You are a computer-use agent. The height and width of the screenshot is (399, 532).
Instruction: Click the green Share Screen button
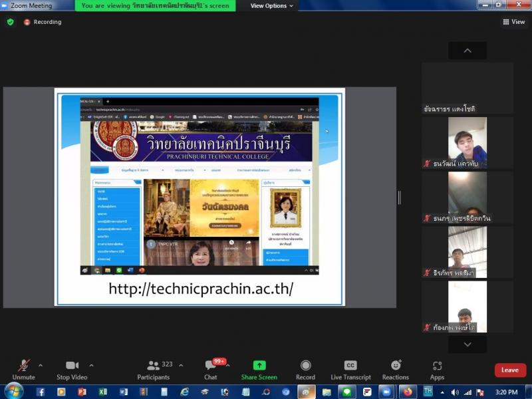[x=259, y=370]
